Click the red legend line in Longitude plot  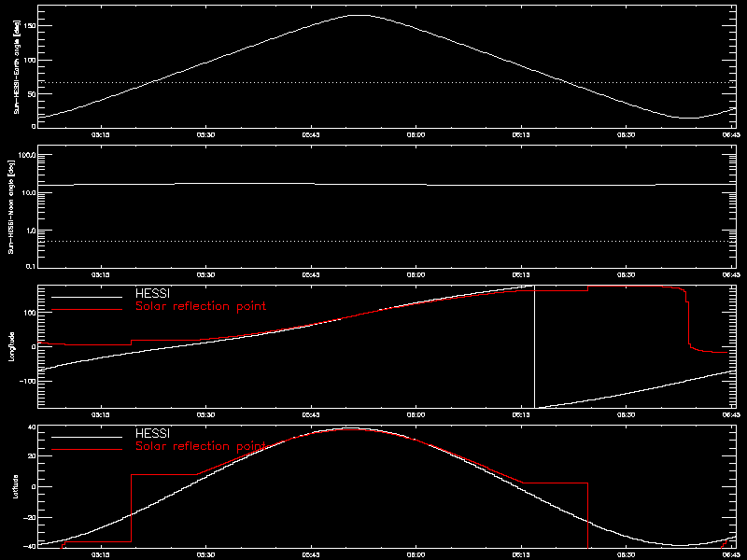[x=87, y=310]
